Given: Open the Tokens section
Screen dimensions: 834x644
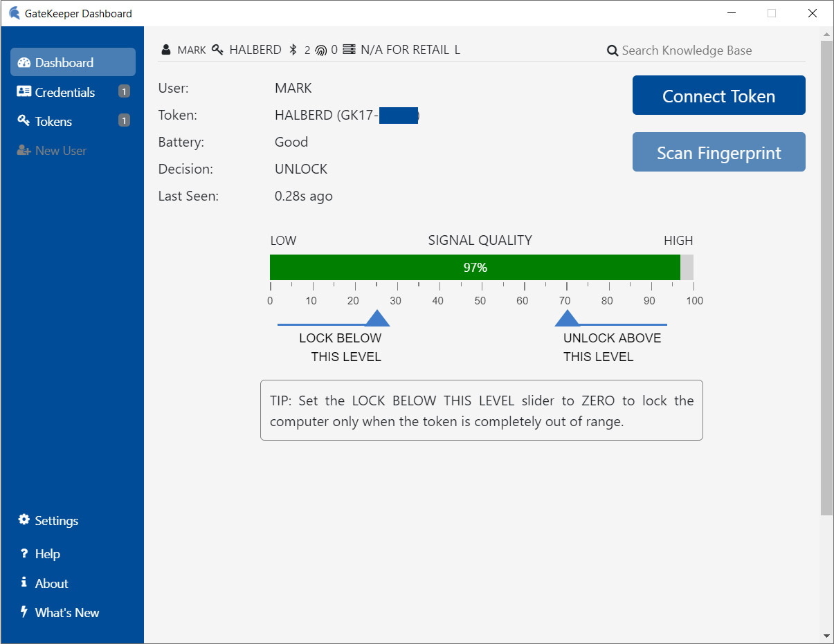Looking at the screenshot, I should click(73, 121).
